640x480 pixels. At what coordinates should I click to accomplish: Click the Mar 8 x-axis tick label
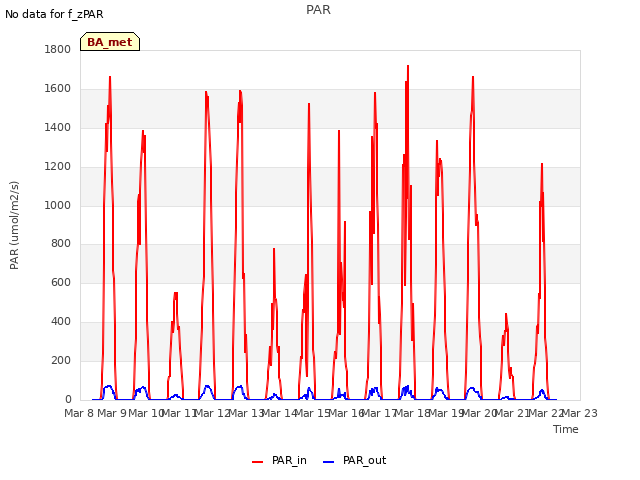coord(79,413)
